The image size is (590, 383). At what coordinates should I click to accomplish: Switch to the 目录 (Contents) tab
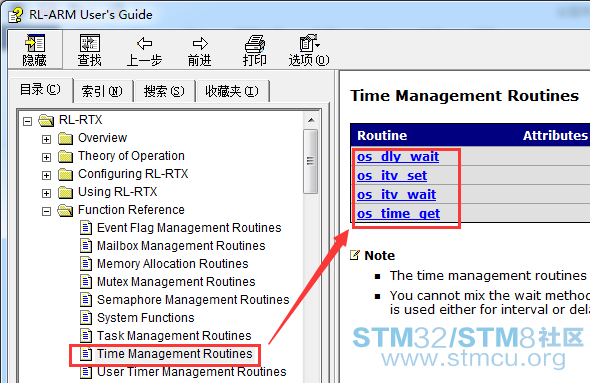40,90
